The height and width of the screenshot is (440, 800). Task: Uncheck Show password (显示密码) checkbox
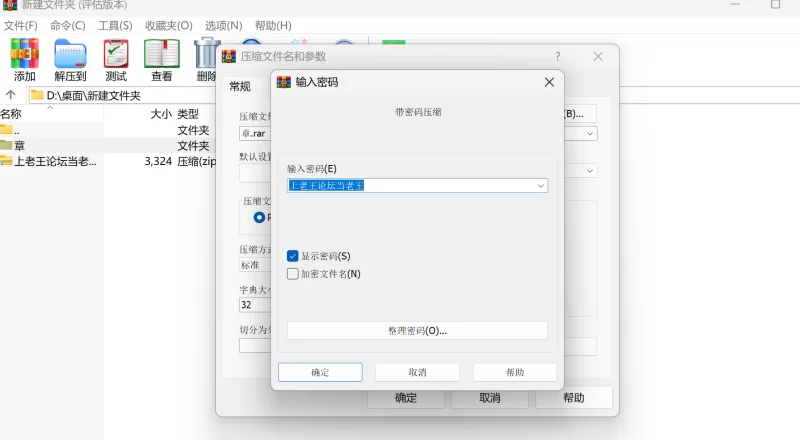[292, 256]
